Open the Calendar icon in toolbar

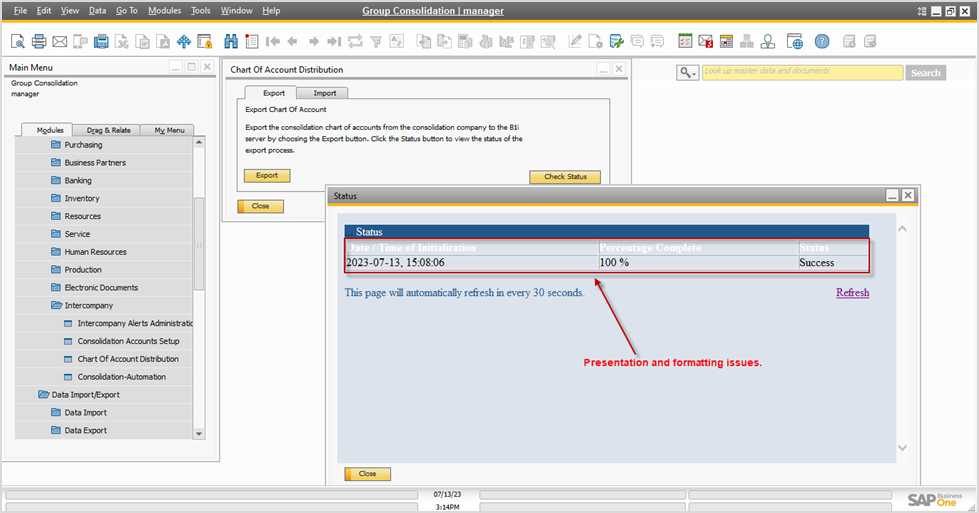click(685, 42)
